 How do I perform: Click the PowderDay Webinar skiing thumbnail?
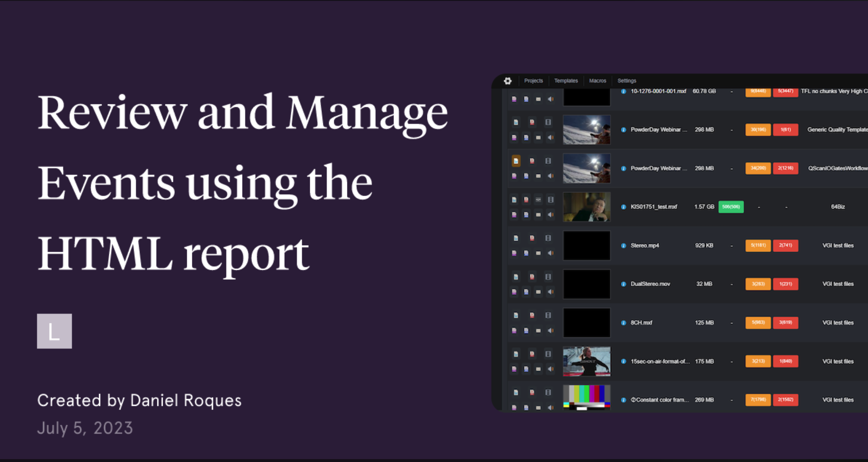[x=586, y=130]
